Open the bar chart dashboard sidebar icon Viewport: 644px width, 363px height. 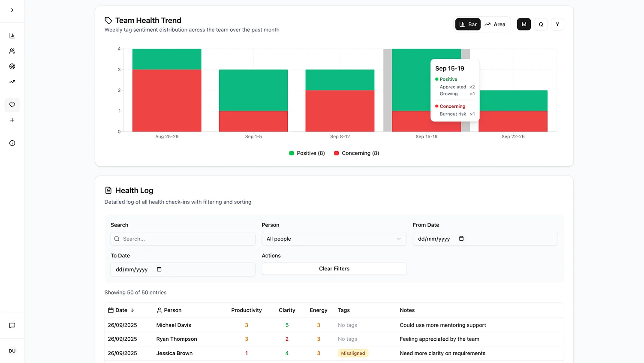12,36
